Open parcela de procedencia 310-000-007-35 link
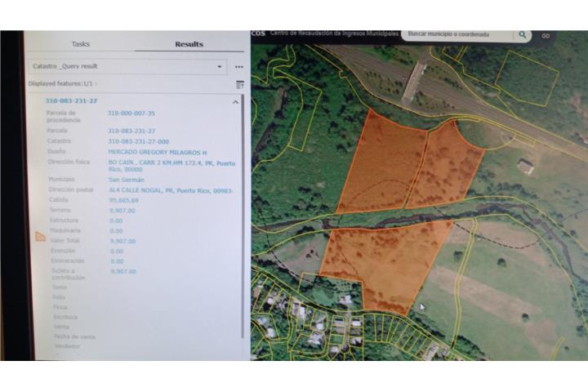 pyautogui.click(x=131, y=114)
